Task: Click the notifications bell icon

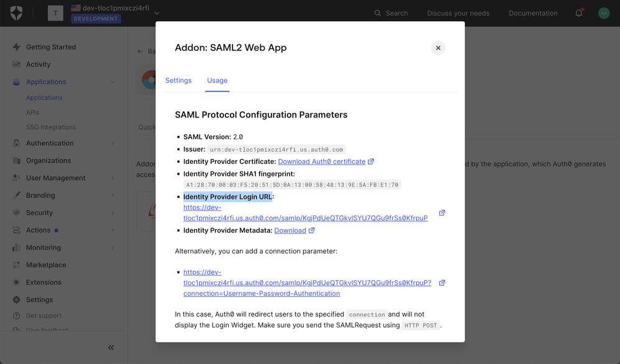Action: [579, 13]
